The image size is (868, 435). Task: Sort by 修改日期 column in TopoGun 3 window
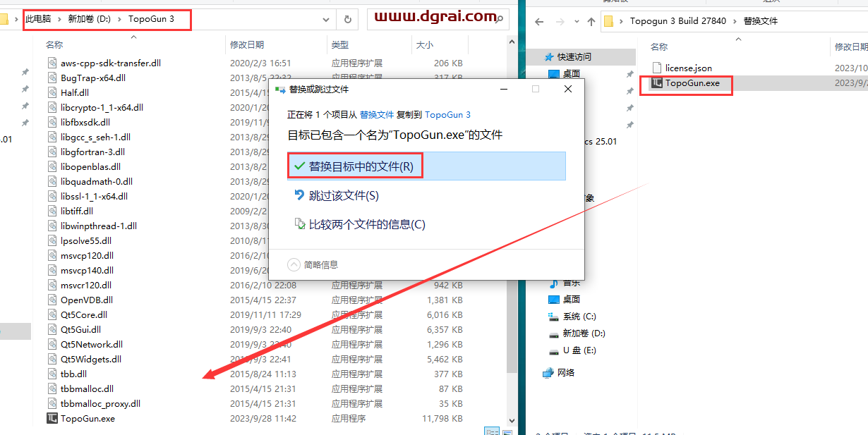246,44
